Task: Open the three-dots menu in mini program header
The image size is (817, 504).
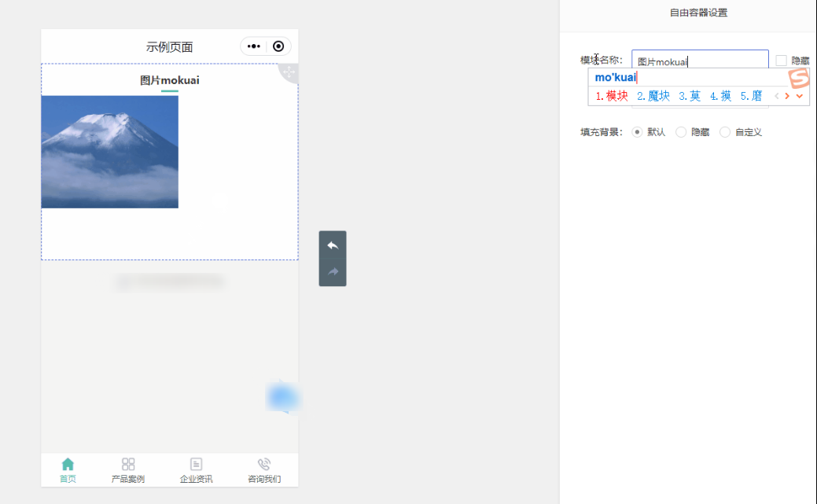Action: click(x=254, y=46)
